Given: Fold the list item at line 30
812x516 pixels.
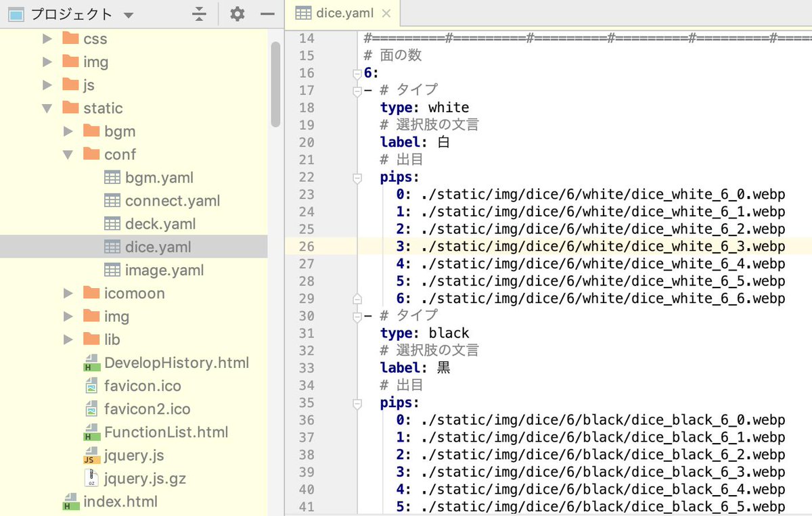Looking at the screenshot, I should click(357, 316).
